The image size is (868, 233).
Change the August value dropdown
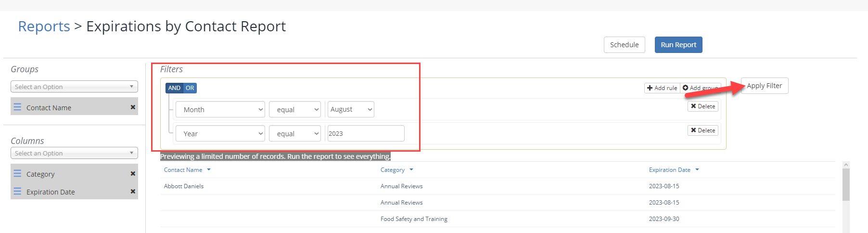click(x=351, y=109)
